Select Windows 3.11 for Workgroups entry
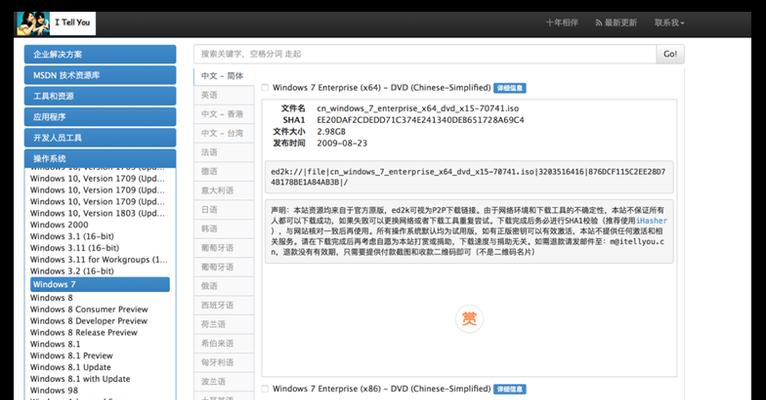 click(x=99, y=259)
